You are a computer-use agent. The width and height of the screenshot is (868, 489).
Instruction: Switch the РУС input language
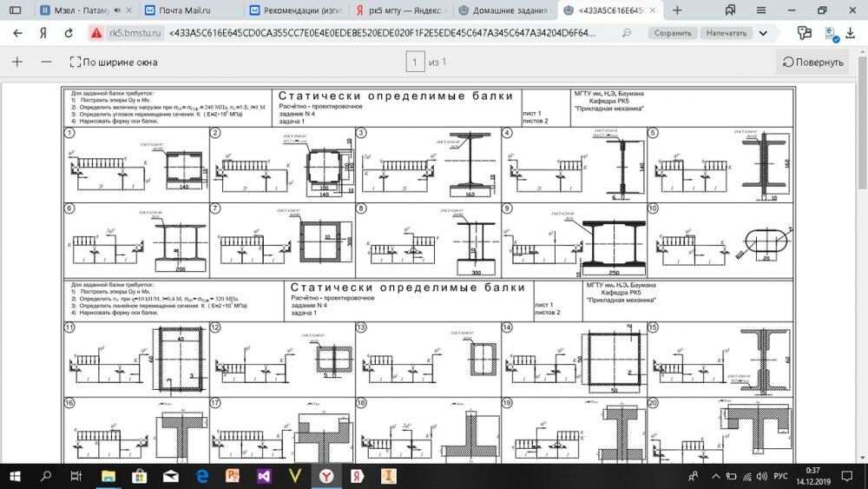point(780,476)
